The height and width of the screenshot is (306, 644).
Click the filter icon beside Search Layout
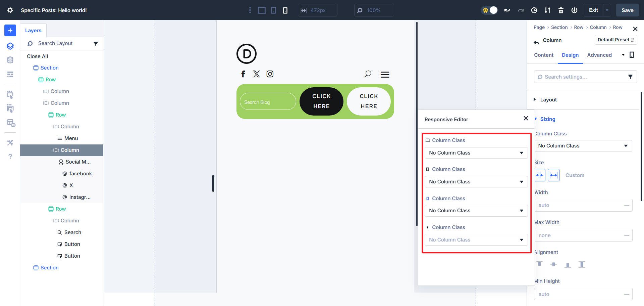(x=96, y=43)
